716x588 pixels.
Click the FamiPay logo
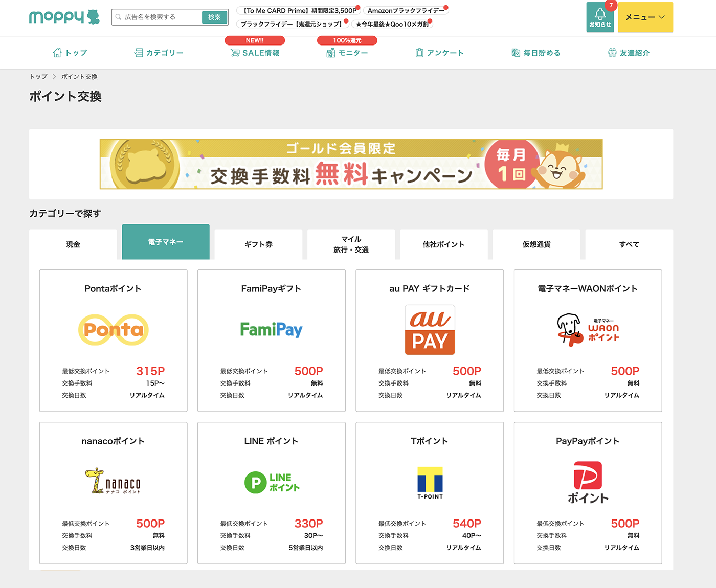tap(272, 330)
